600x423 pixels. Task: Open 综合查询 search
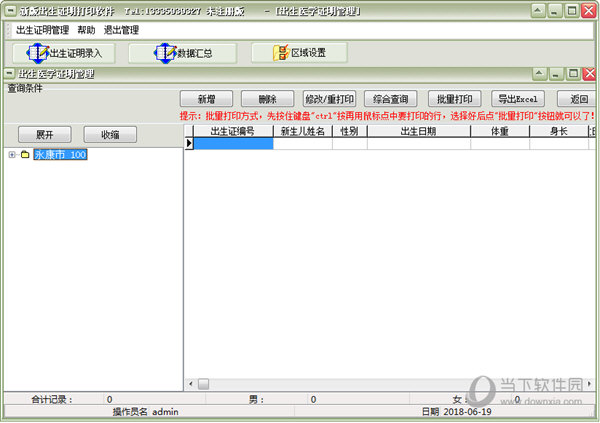point(391,99)
